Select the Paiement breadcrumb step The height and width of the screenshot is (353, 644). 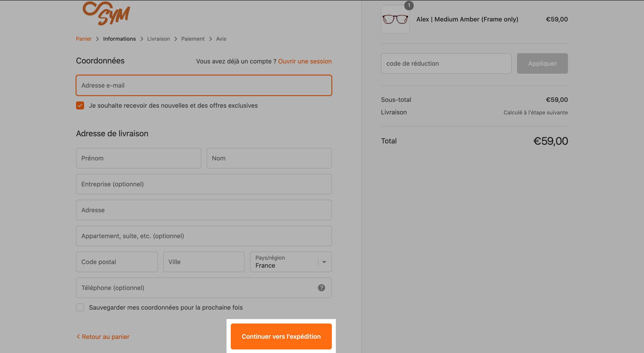(x=193, y=39)
